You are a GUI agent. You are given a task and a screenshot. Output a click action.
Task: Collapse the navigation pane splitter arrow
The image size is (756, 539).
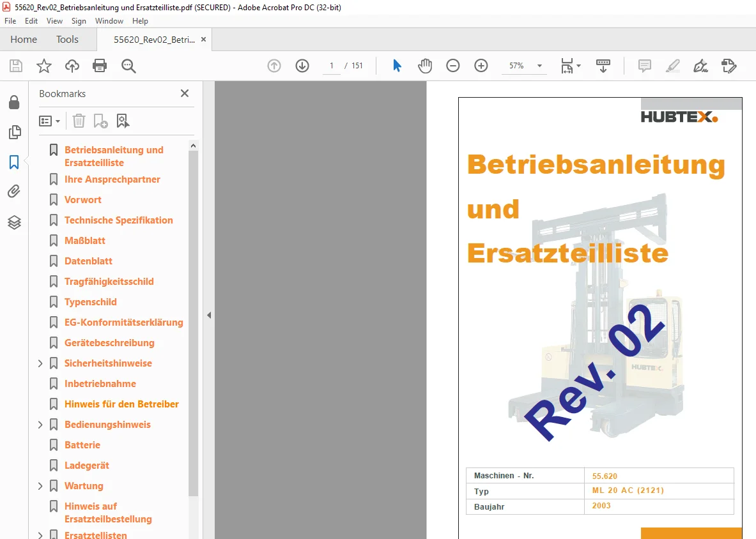209,315
